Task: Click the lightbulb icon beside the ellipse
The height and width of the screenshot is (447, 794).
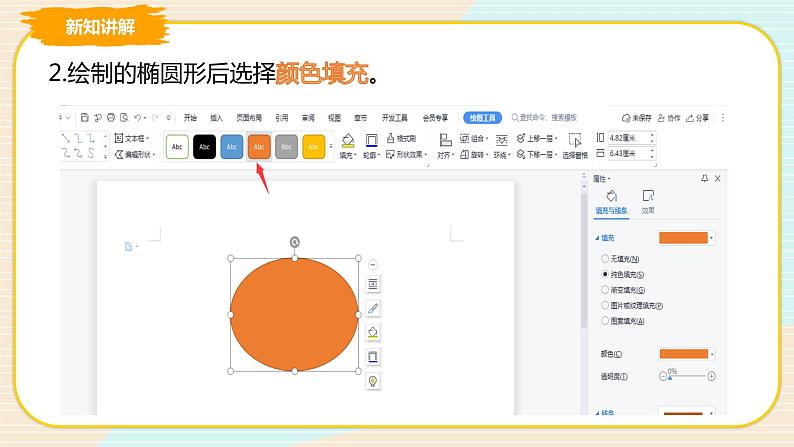Action: pos(373,381)
